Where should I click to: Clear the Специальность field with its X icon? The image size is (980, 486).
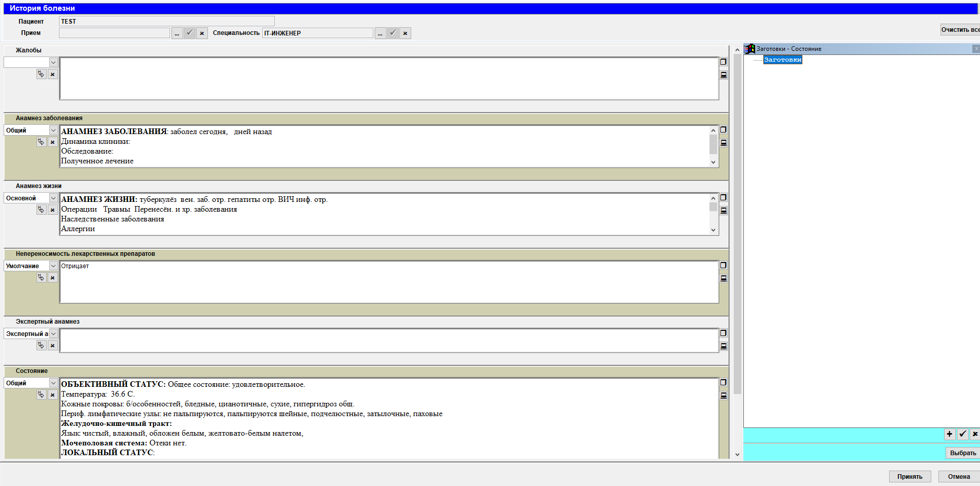tap(405, 33)
